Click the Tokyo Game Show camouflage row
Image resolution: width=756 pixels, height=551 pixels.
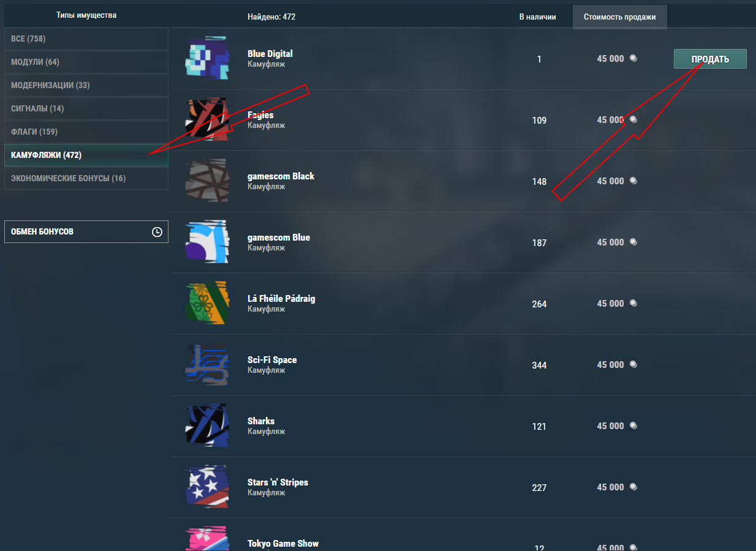(463, 534)
